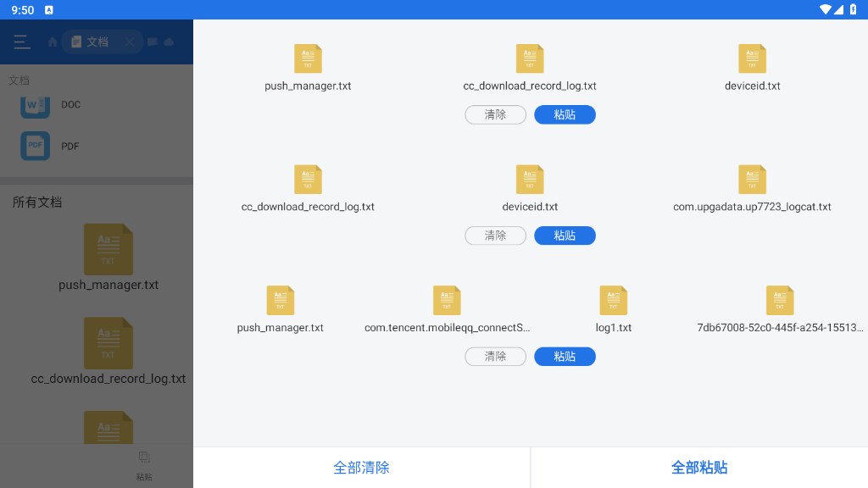Switch to the 文档 tab
The image size is (868, 488).
pyautogui.click(x=100, y=42)
